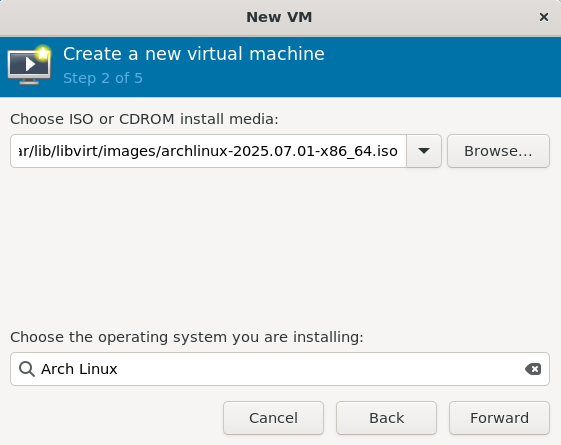Click the 'Step 2 of 5' indicator

[x=103, y=78]
